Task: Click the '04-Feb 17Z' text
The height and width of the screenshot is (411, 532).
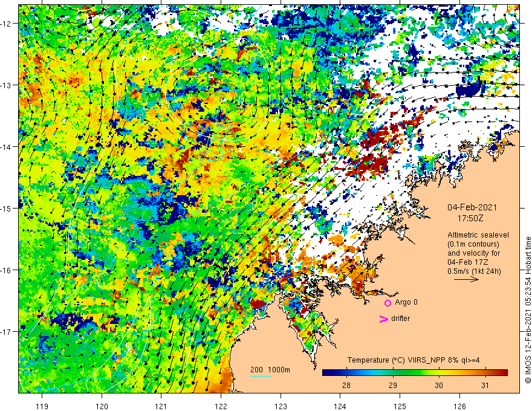Action: coord(467,262)
